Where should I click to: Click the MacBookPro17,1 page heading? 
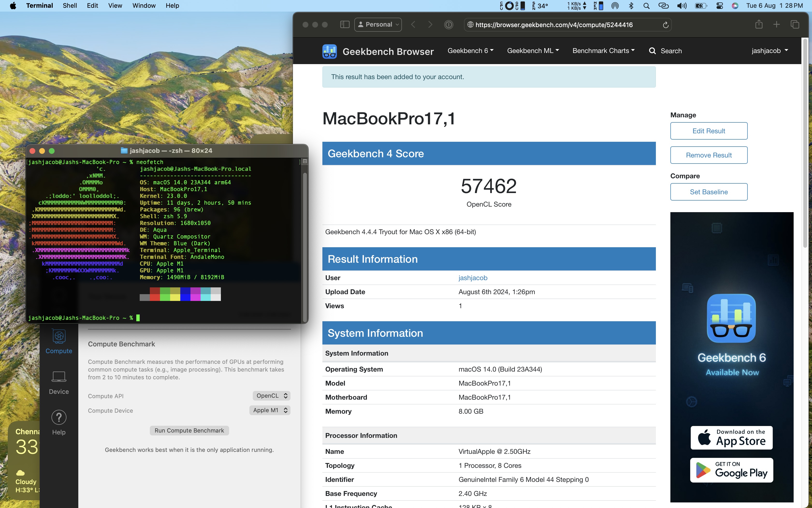coord(389,119)
